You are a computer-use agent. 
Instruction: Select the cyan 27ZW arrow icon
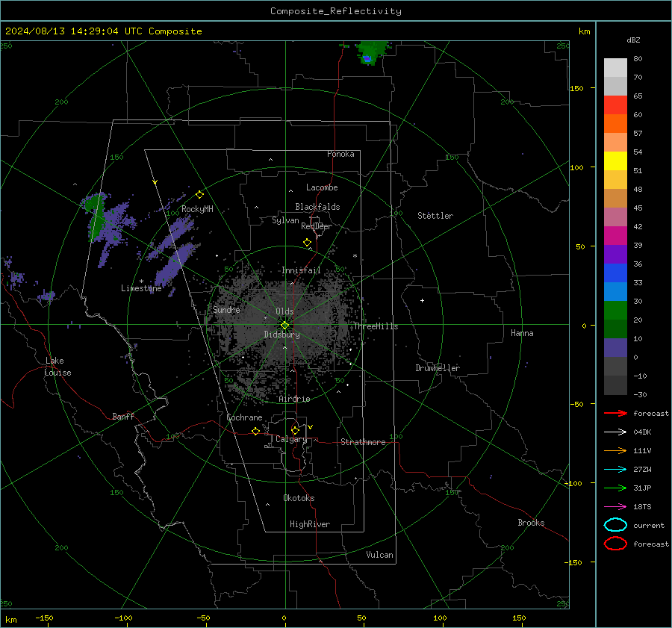pos(615,470)
